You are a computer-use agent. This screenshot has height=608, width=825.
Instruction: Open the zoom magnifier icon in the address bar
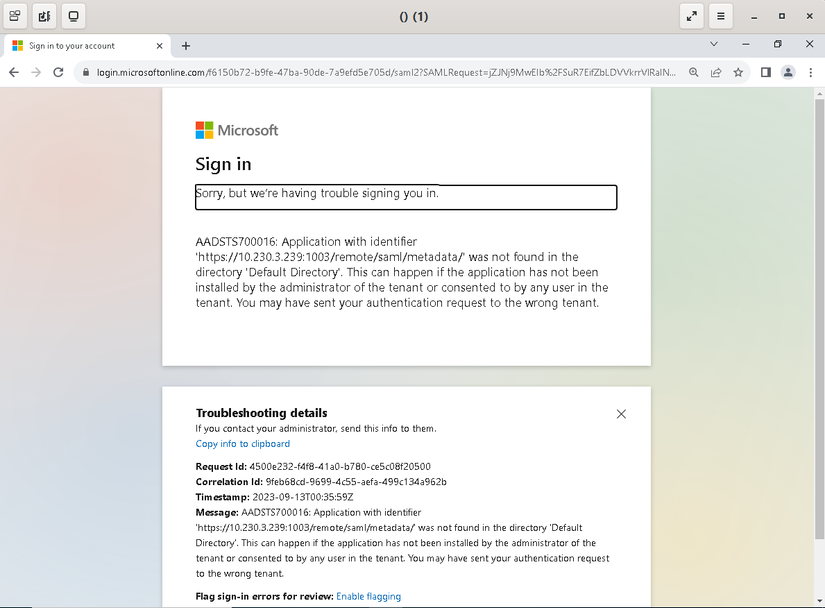[693, 73]
